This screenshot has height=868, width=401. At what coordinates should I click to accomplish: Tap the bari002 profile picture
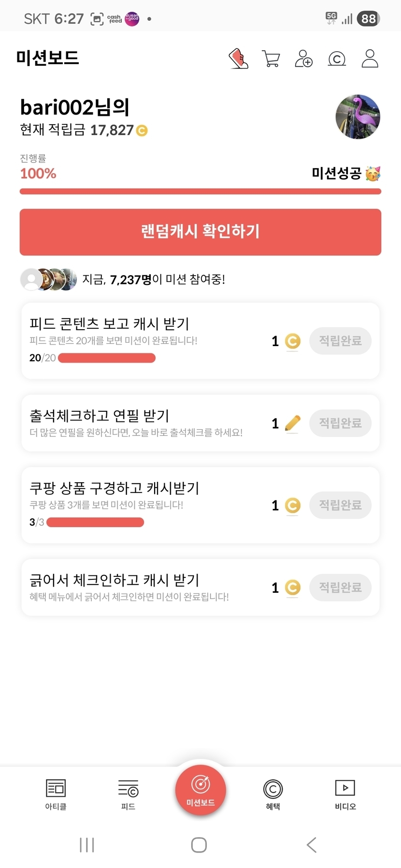358,117
